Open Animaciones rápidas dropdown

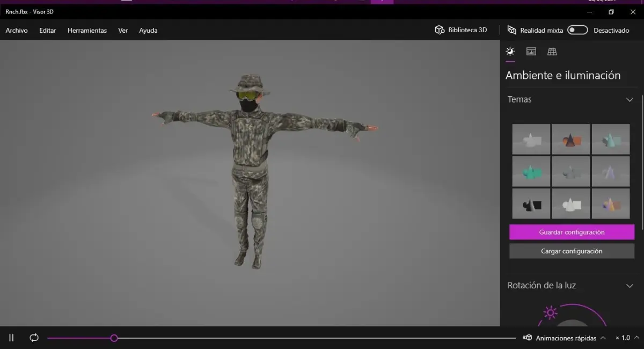tap(565, 338)
